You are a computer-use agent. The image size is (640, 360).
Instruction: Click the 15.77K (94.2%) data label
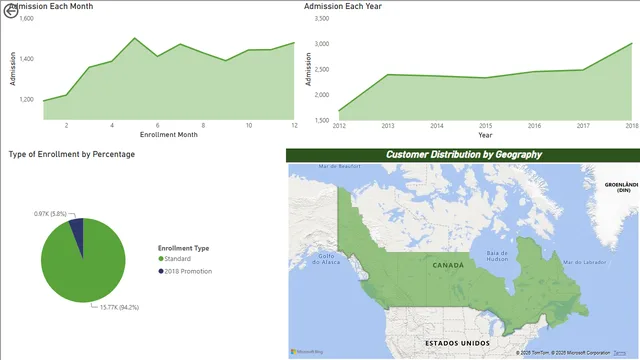pos(119,307)
